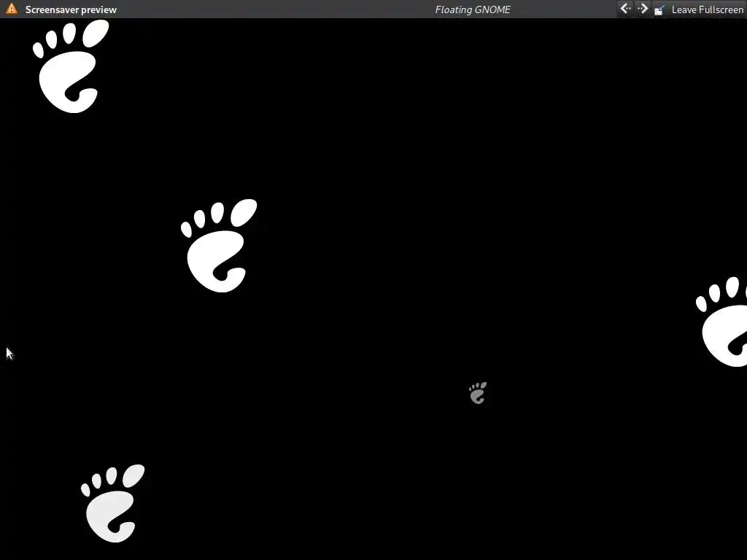
Task: Click the small gray GNOME foot
Action: (478, 393)
